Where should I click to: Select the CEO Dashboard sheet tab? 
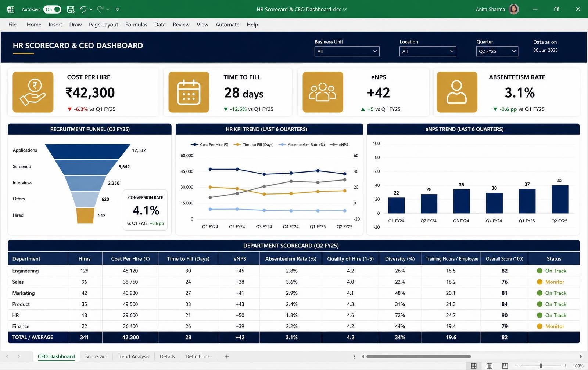point(56,356)
